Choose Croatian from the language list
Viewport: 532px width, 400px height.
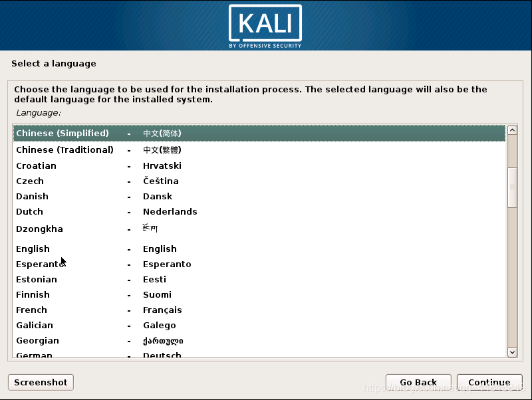coord(259,165)
